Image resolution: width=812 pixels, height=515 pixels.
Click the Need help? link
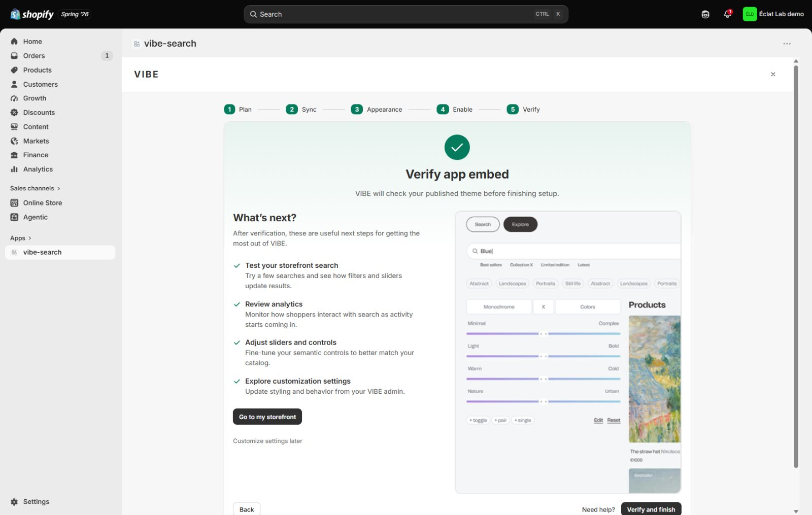(598, 509)
